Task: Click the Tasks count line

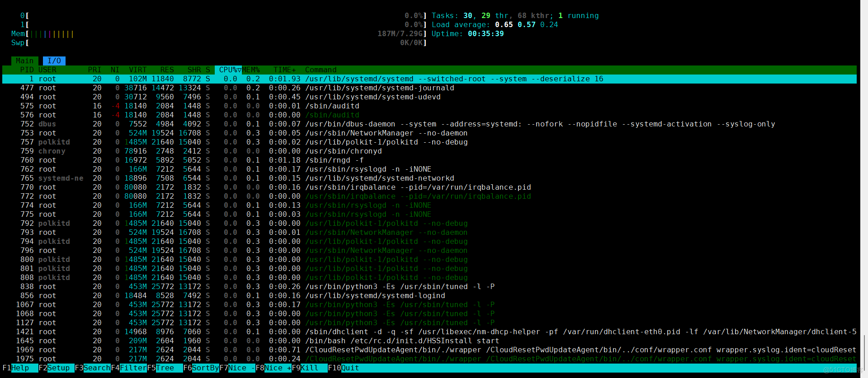Action: pyautogui.click(x=515, y=16)
